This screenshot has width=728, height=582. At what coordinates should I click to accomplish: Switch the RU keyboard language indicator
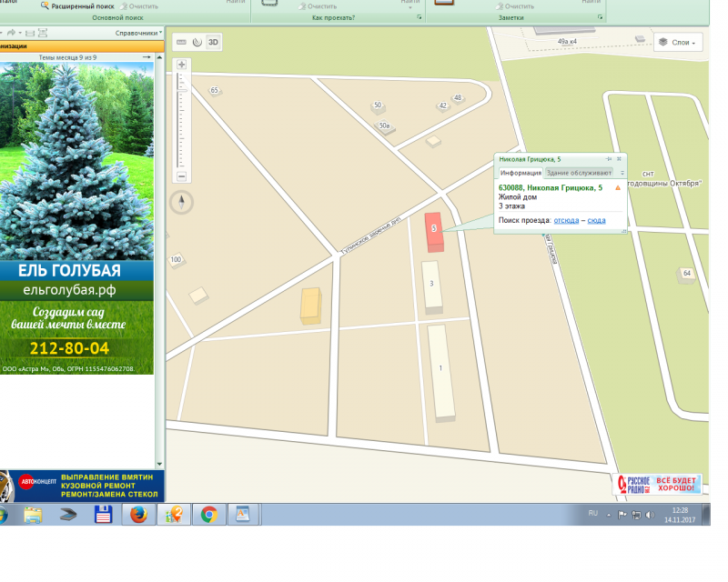(x=593, y=513)
